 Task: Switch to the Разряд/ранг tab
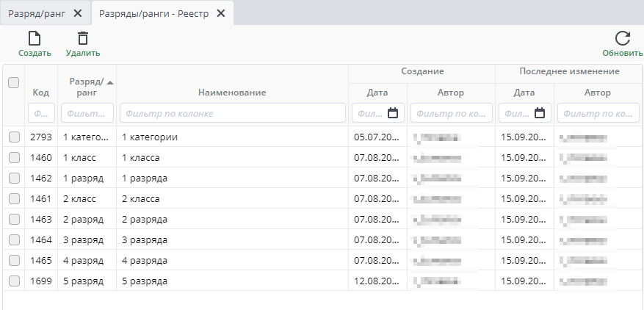pyautogui.click(x=37, y=13)
